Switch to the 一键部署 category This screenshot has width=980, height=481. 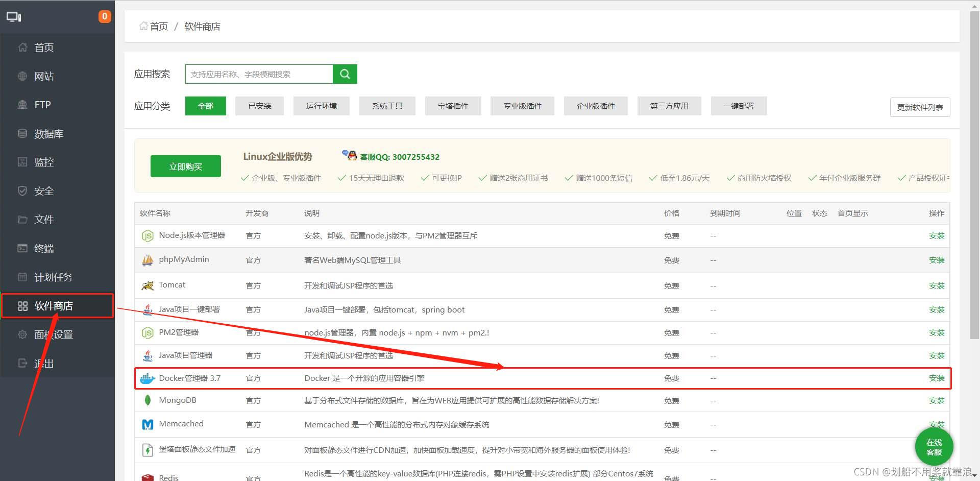pos(738,106)
